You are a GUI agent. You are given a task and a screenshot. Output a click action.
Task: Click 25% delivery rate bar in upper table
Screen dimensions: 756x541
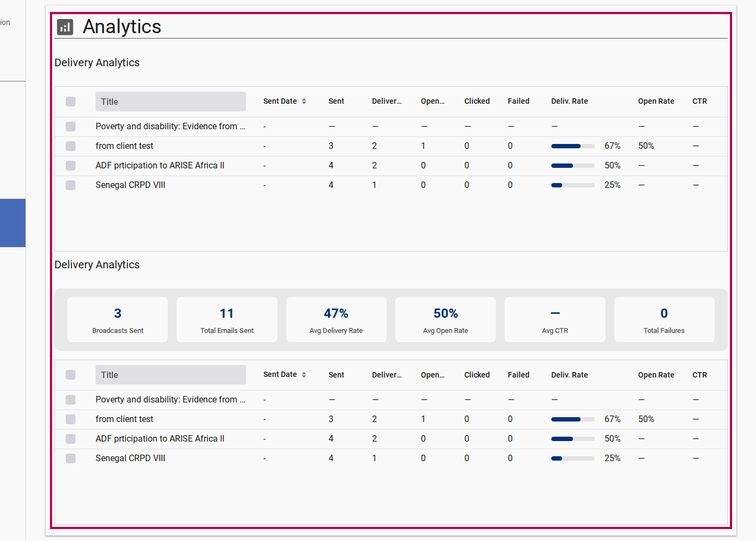point(573,185)
